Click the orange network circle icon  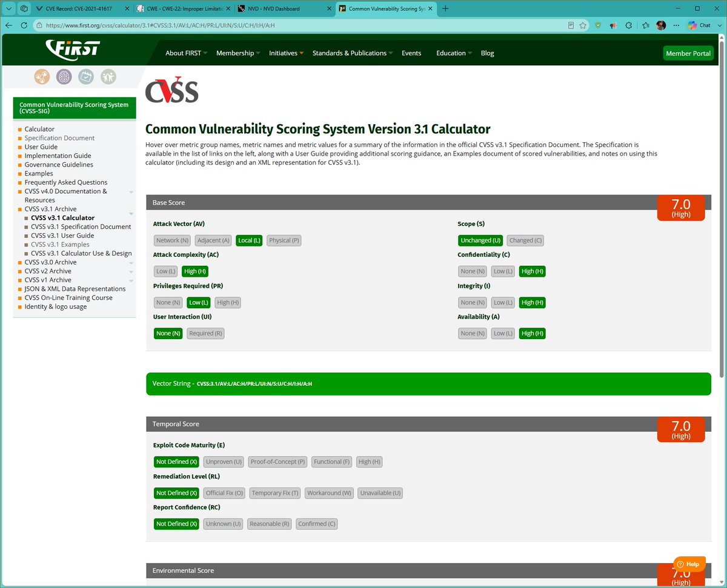(x=42, y=76)
